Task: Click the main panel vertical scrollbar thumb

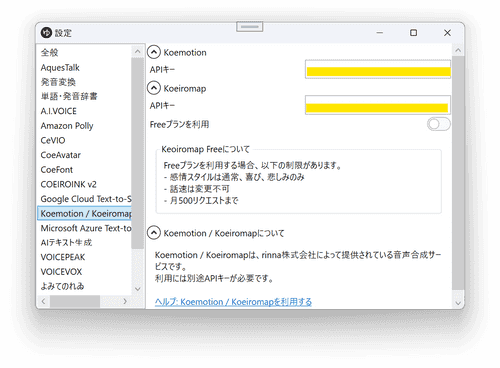Action: (458, 173)
